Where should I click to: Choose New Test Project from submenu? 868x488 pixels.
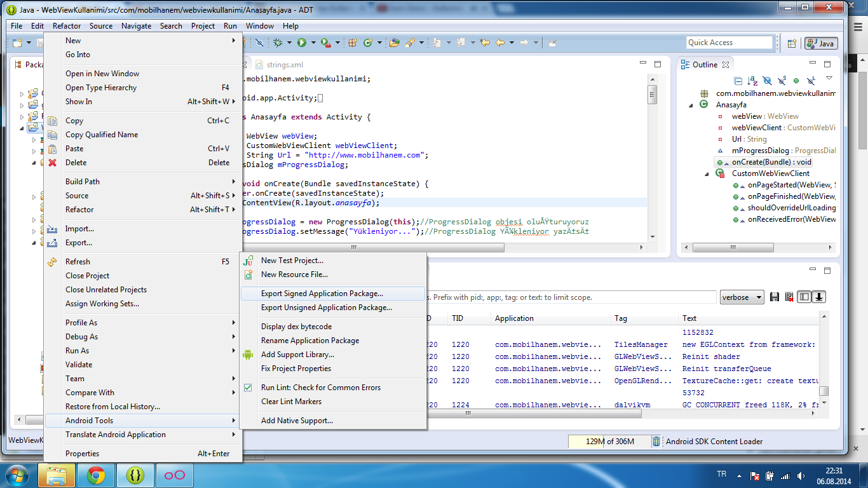(333, 261)
